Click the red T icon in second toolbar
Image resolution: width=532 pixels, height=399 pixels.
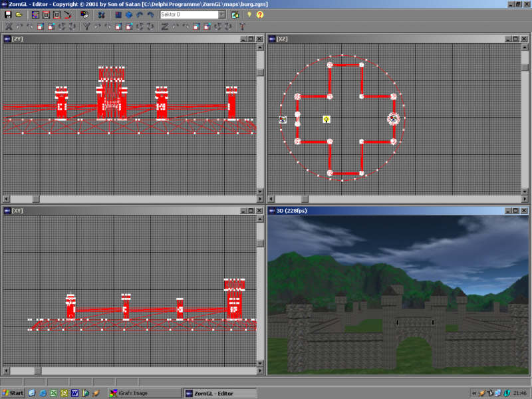[242, 27]
